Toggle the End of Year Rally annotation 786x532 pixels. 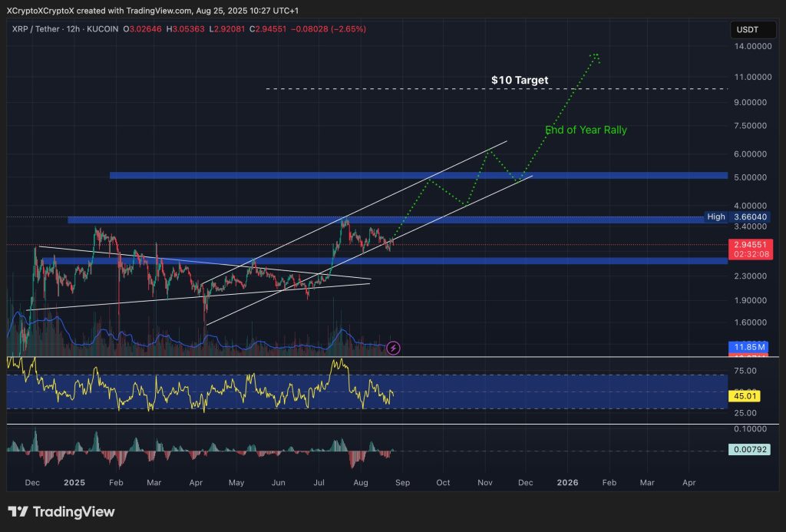tap(586, 130)
